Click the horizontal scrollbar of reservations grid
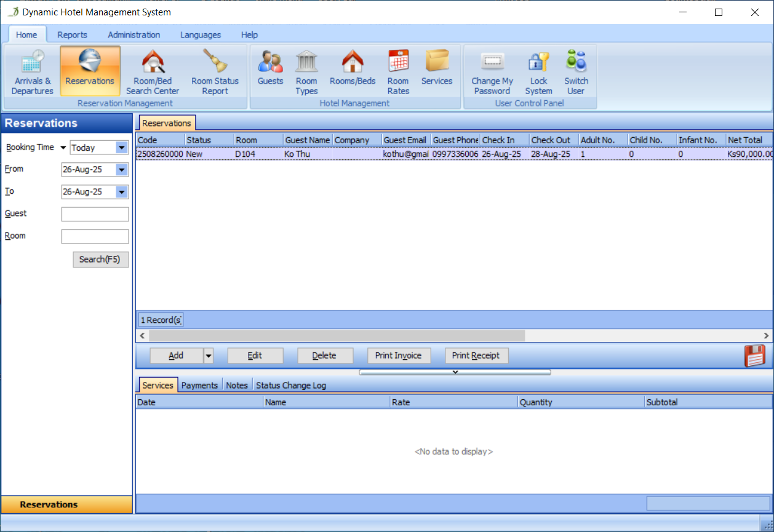The image size is (774, 532). (x=337, y=336)
